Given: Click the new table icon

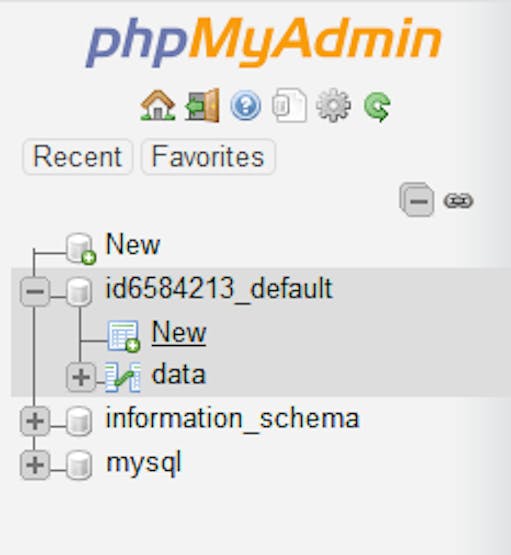Looking at the screenshot, I should 124,336.
